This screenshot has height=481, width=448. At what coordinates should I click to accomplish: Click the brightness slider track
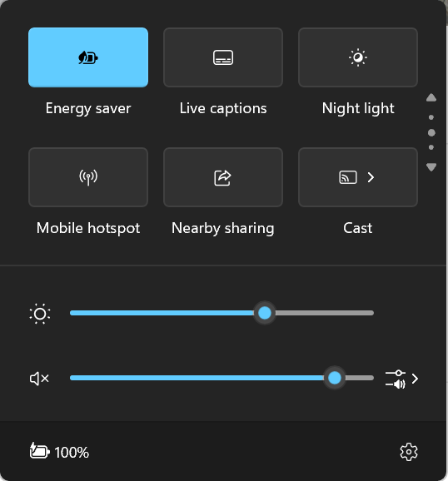pos(222,313)
